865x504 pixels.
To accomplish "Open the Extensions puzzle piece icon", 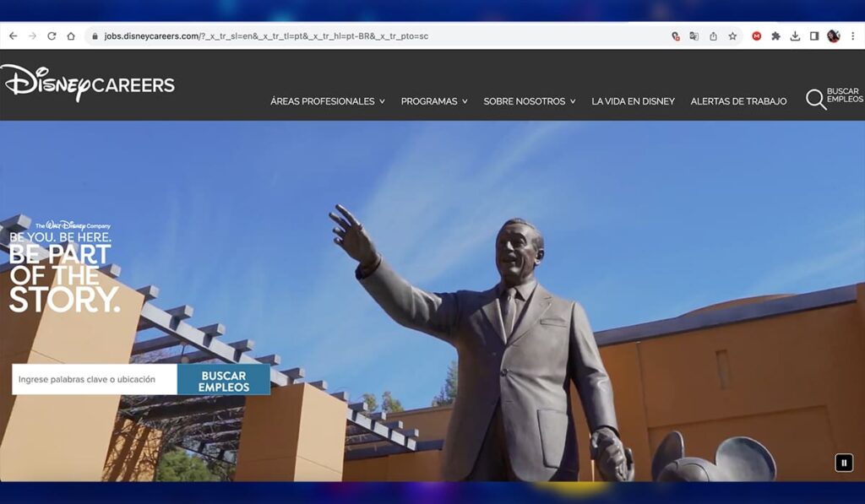I will click(x=775, y=36).
